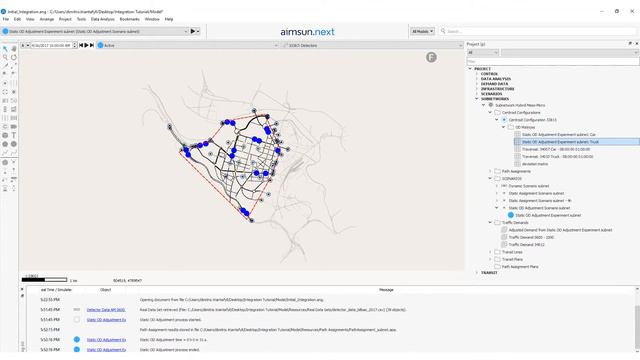Click the 'Message' column header in log
Screen dimensions: 640x360
[x=386, y=290]
